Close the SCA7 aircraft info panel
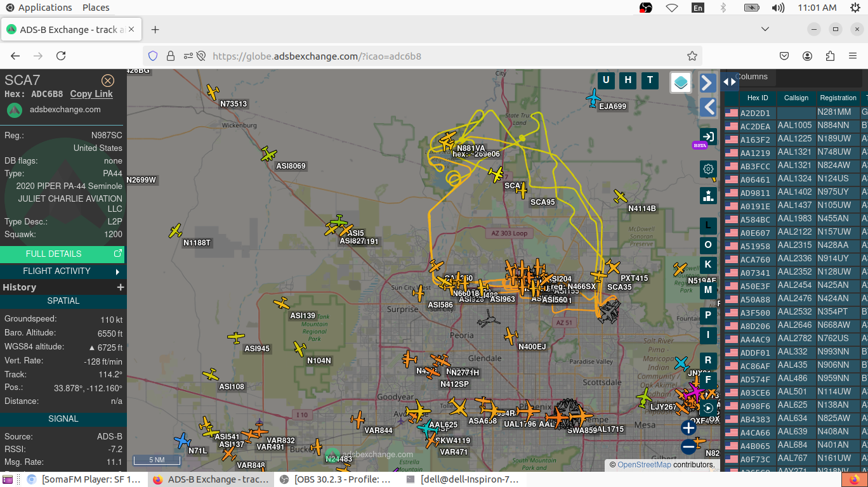 pyautogui.click(x=108, y=81)
